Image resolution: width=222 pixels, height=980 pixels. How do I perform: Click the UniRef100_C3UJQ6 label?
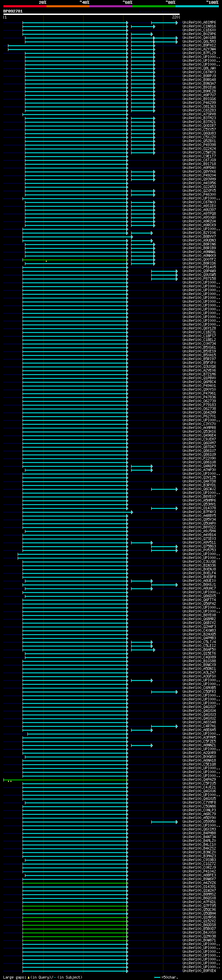tap(199, 561)
